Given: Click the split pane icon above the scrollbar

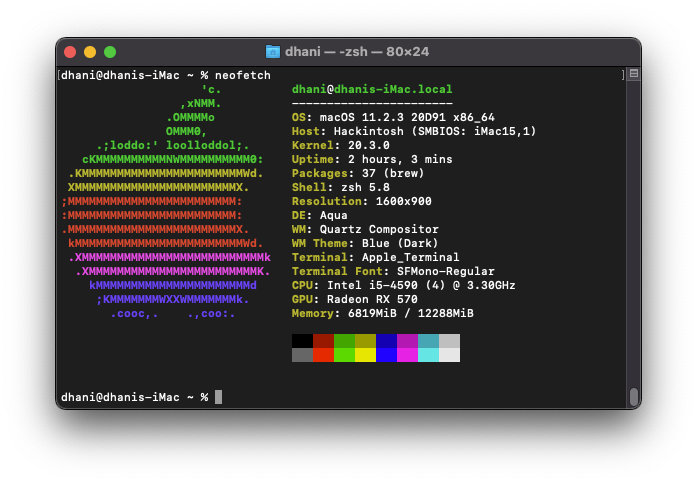Looking at the screenshot, I should tap(634, 74).
